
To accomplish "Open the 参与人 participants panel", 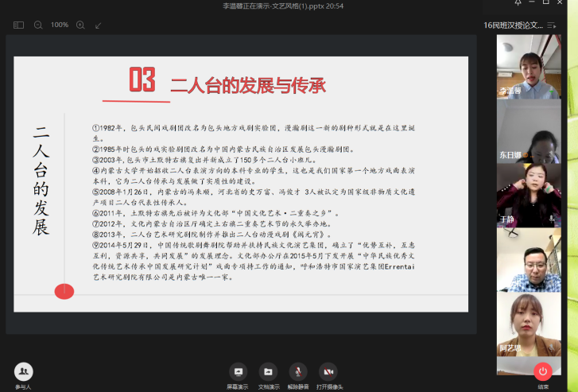I will point(23,372).
